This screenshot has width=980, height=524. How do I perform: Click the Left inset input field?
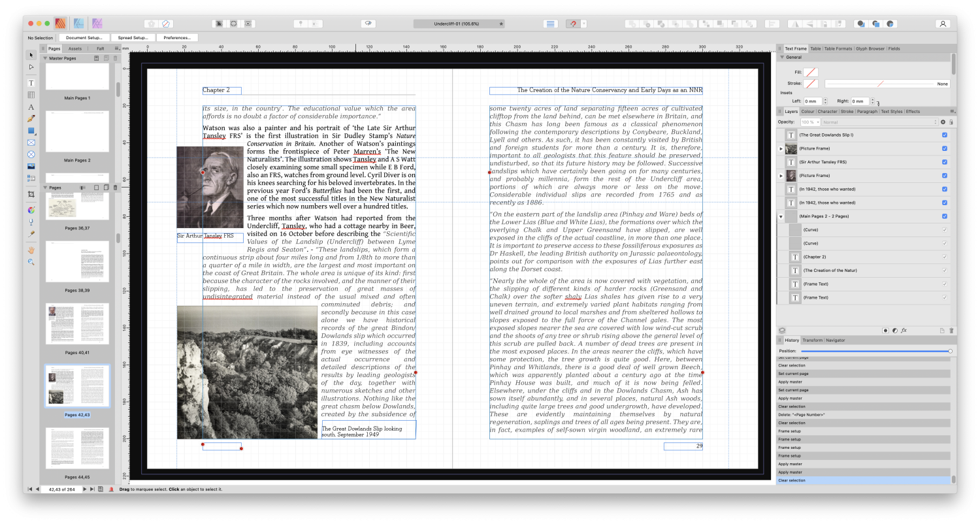pos(812,101)
